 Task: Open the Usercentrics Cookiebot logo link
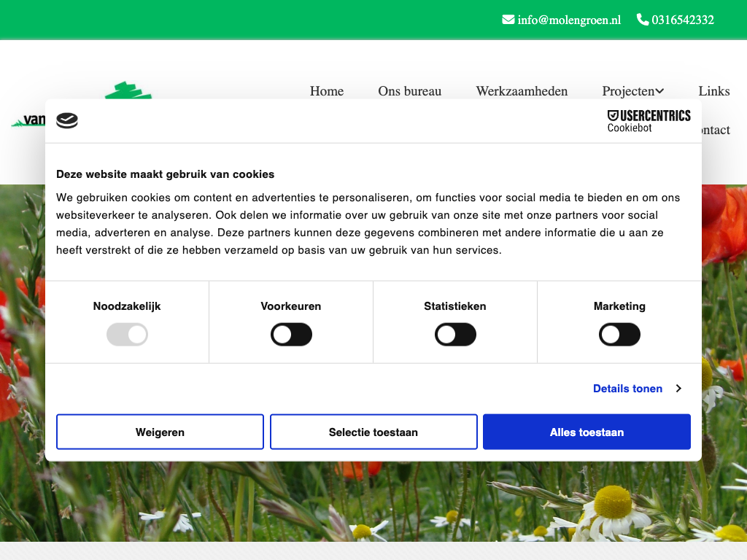(x=649, y=121)
